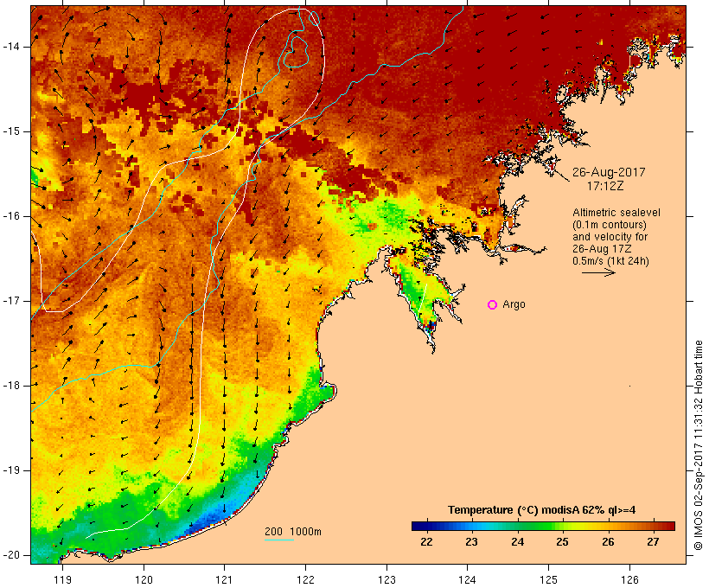The image size is (709, 588).
Task: Click the longitude axis label '123'
Action: pyautogui.click(x=386, y=580)
